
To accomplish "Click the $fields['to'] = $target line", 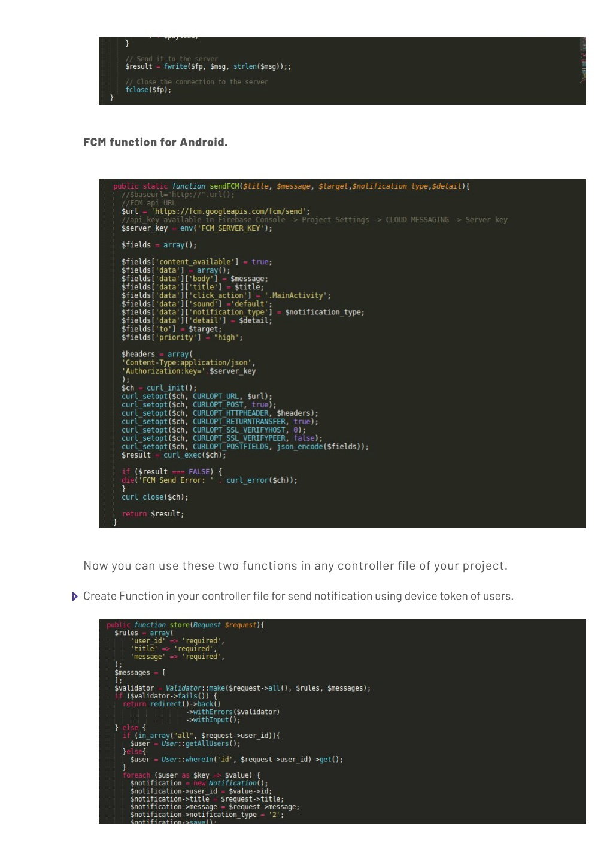I will point(171,329).
